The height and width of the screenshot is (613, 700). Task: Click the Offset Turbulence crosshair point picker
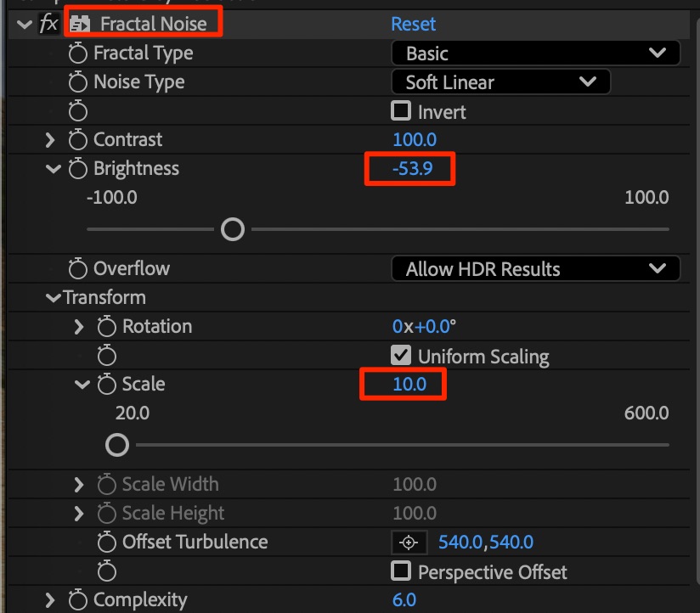click(x=409, y=543)
